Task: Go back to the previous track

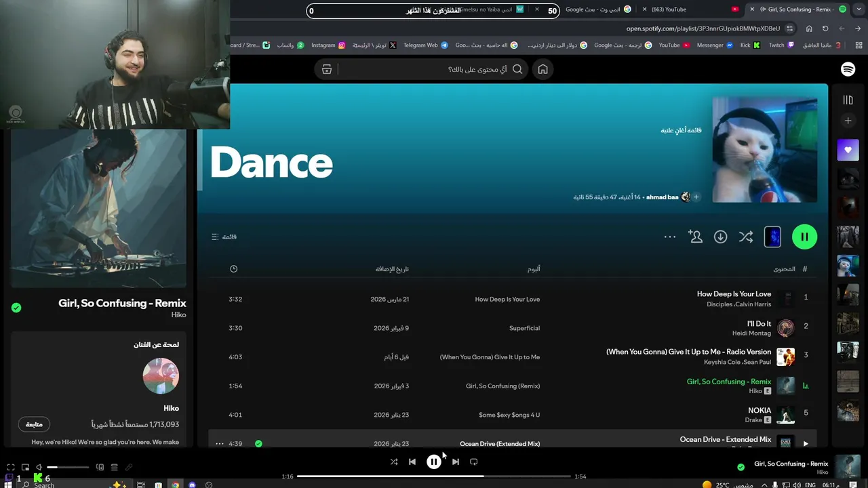Action: pyautogui.click(x=412, y=462)
